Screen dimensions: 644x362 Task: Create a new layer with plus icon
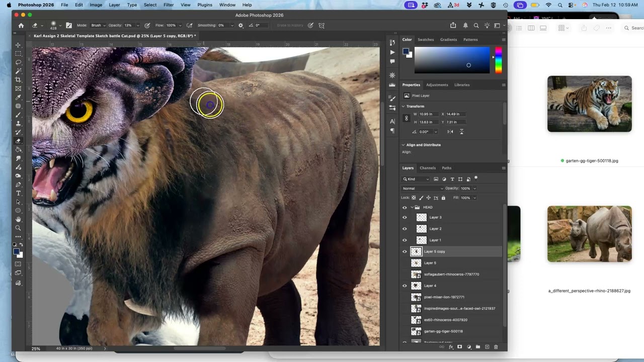click(x=487, y=347)
